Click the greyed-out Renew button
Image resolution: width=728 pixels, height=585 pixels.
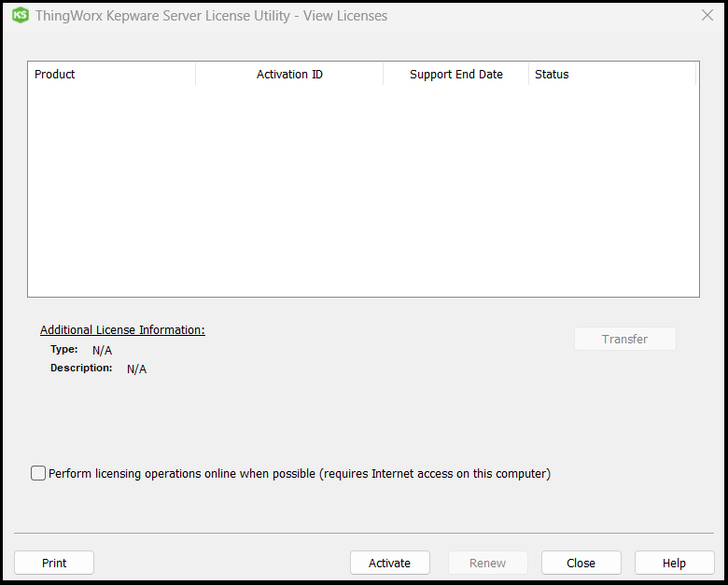[487, 563]
